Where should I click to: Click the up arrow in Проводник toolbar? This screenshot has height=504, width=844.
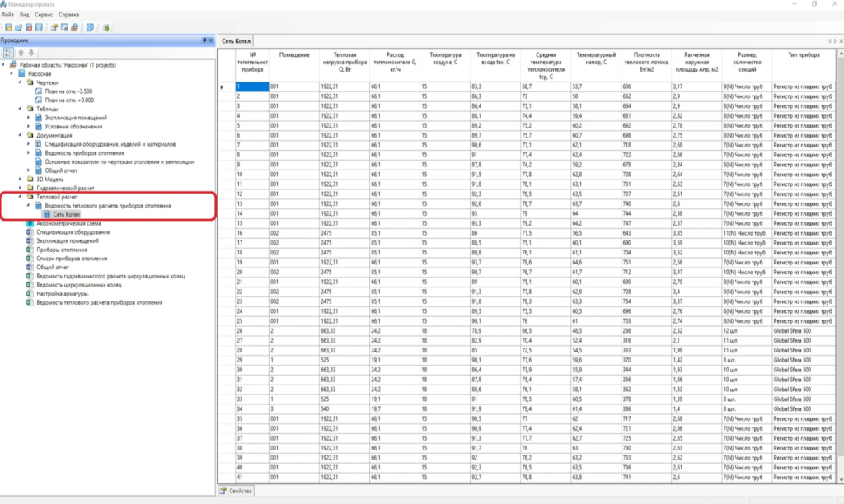22,52
